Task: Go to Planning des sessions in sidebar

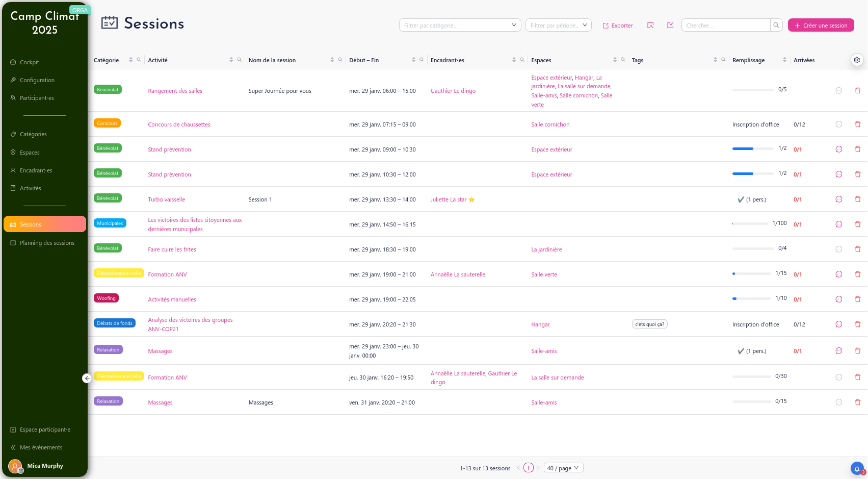Action: coord(47,243)
